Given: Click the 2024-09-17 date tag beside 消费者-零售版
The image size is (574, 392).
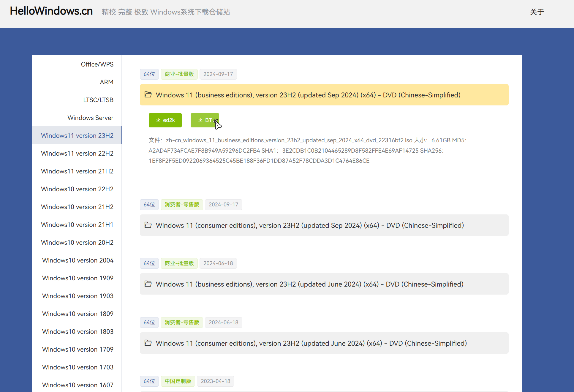Looking at the screenshot, I should (223, 204).
